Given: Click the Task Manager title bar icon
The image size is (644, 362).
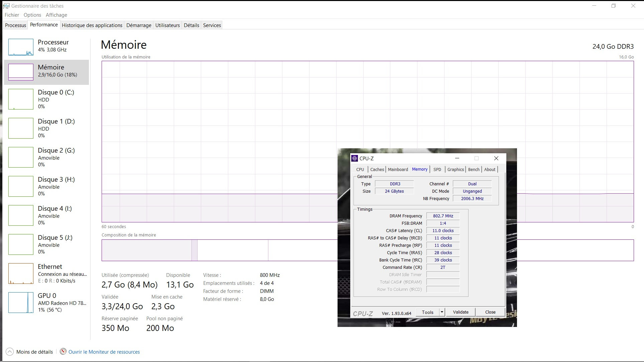Looking at the screenshot, I should [6, 6].
